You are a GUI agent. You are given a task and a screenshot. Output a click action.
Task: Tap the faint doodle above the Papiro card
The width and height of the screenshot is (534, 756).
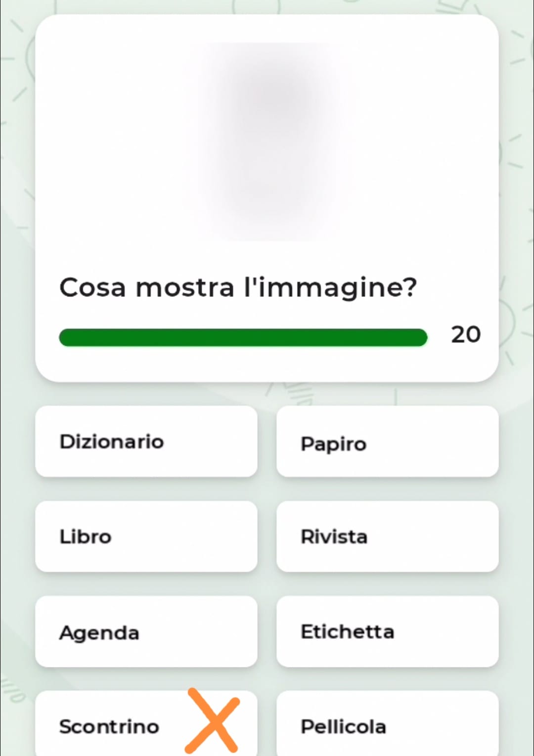pyautogui.click(x=297, y=393)
